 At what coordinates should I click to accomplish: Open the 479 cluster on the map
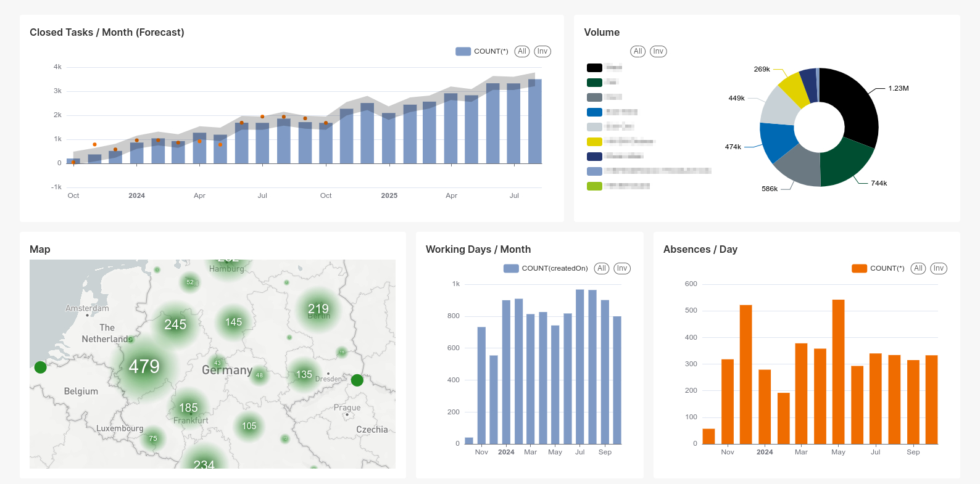tap(144, 367)
